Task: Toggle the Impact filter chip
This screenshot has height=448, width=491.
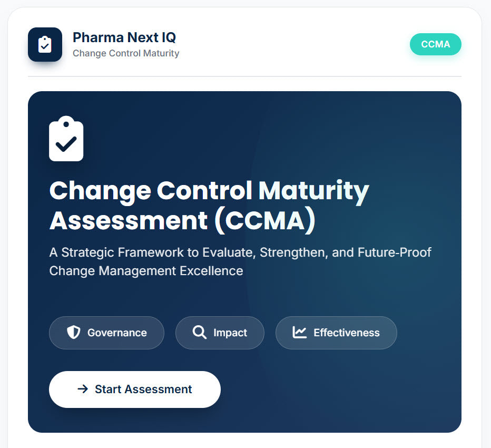Action: click(220, 333)
